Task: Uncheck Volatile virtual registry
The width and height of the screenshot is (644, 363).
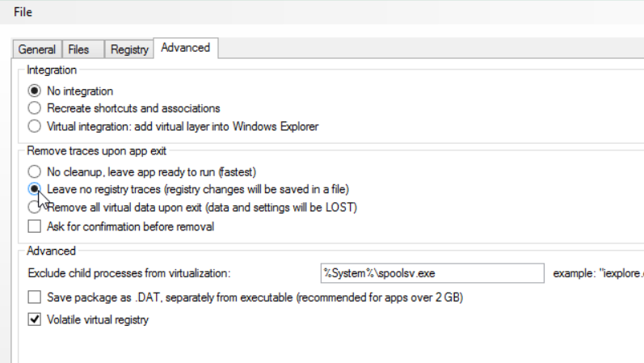Action: click(34, 320)
